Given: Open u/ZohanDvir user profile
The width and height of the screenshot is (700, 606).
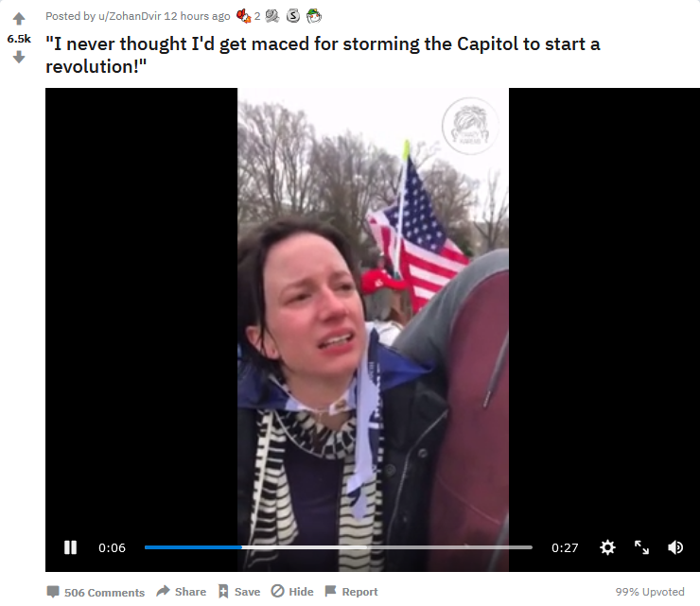Looking at the screenshot, I should click(130, 16).
